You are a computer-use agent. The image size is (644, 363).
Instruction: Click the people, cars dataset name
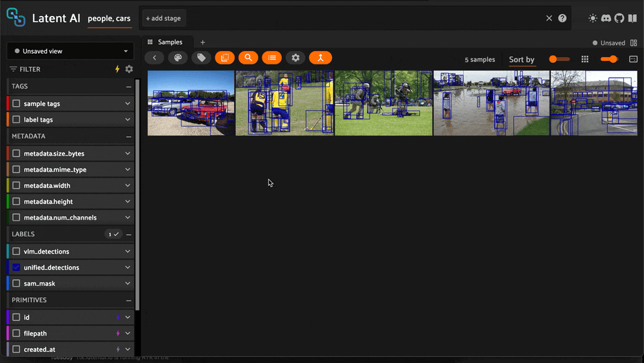click(x=109, y=19)
